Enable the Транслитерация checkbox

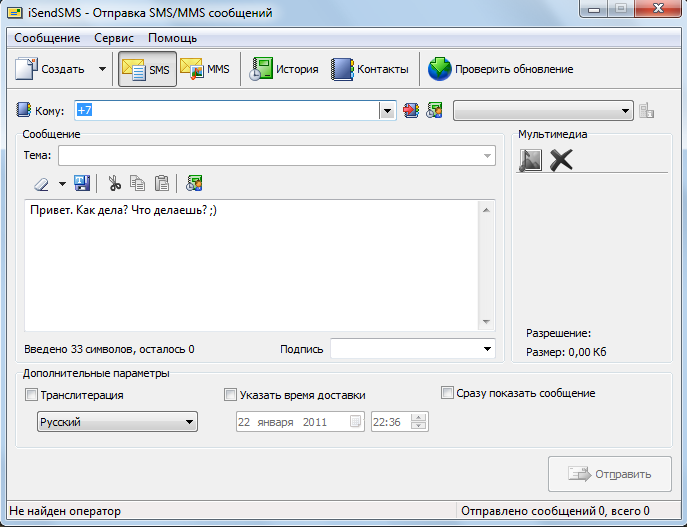pos(31,395)
